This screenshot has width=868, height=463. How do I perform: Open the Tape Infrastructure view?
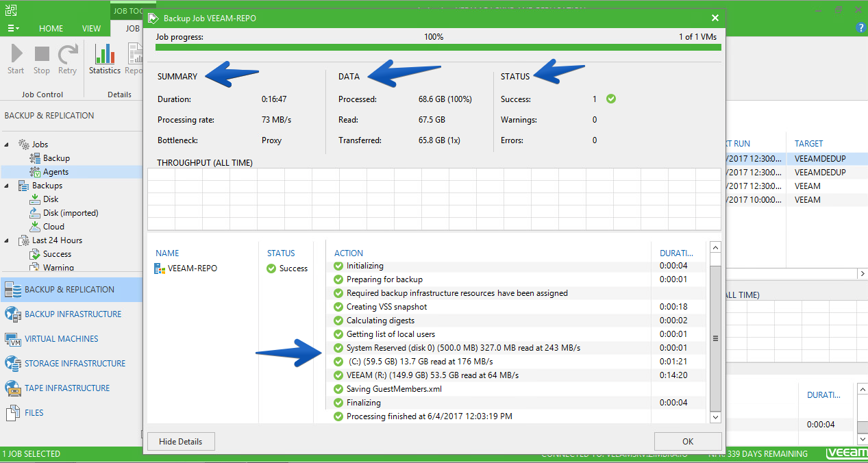coord(71,388)
